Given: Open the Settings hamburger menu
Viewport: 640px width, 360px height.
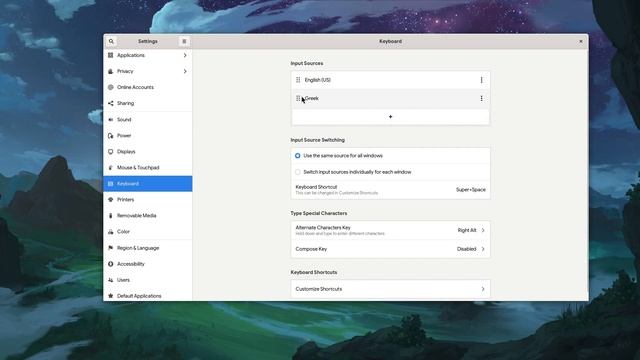Looking at the screenshot, I should click(184, 41).
